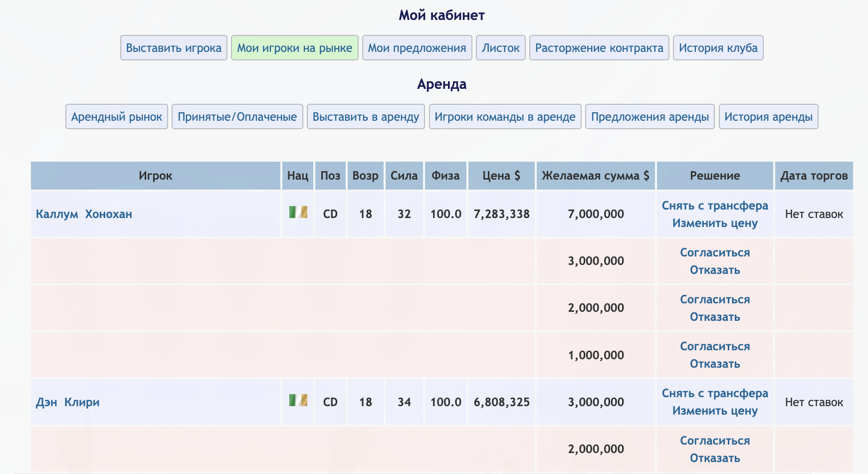Open Предложения аренды
Image resolution: width=868 pixels, height=474 pixels.
[650, 117]
